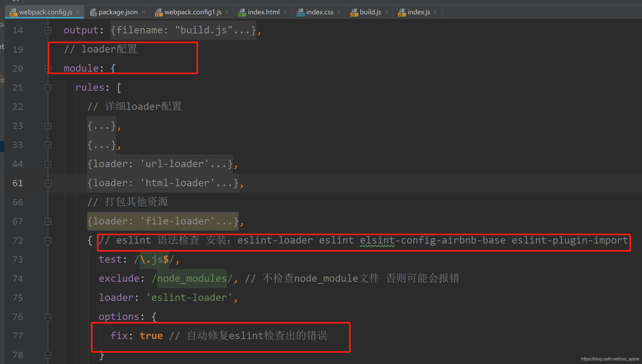Click the folded {filename: "build.js"...} placeholder
The height and width of the screenshot is (364, 642).
[x=183, y=30]
